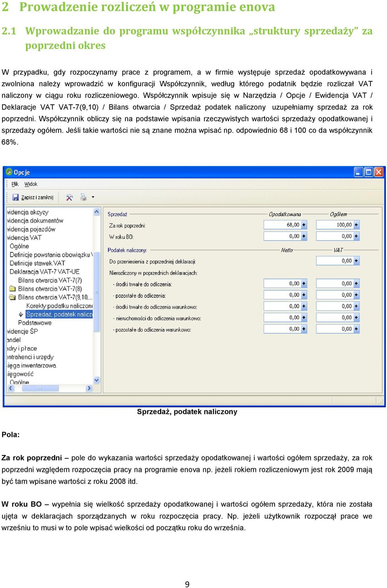Click Netto plus of pozostałe warunkowo row
Viewport: 387px width, 588px height.
tap(304, 329)
